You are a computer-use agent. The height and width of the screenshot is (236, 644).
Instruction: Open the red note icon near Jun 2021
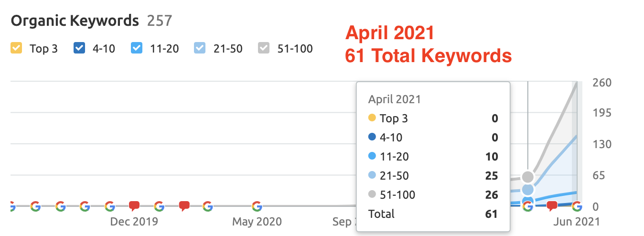(x=552, y=206)
